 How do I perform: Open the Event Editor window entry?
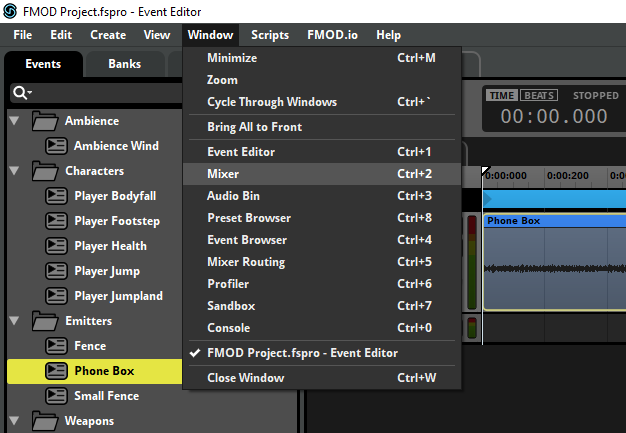click(x=322, y=152)
